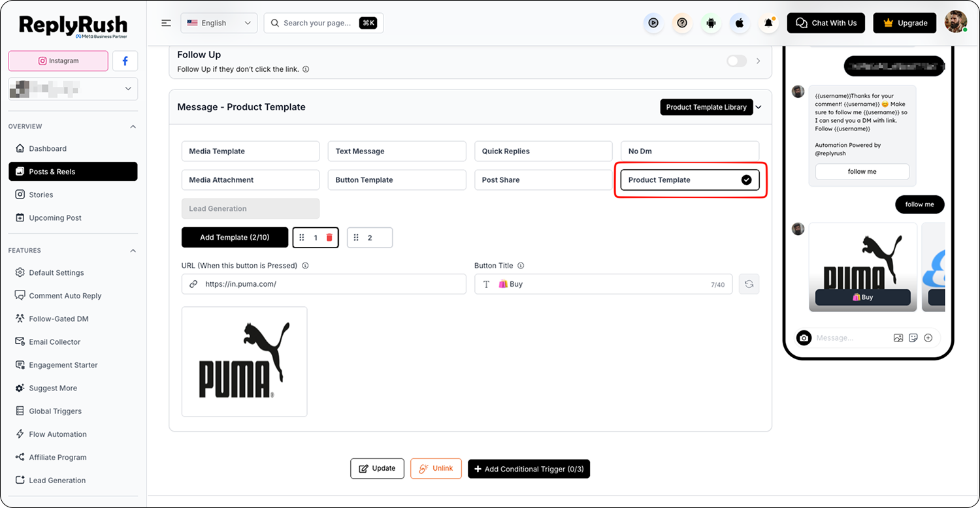Select template tab 2
Image resolution: width=980 pixels, height=508 pixels.
[x=370, y=238]
